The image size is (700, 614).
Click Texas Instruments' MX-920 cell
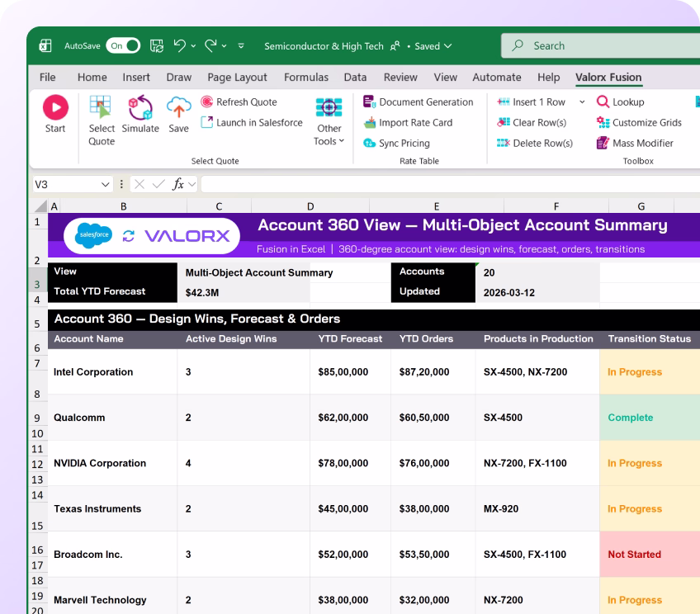[x=537, y=508]
